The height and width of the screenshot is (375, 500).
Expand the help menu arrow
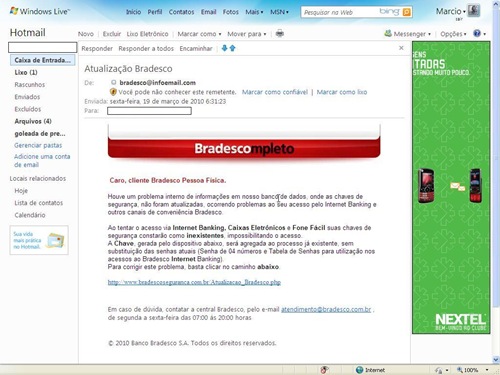click(484, 34)
